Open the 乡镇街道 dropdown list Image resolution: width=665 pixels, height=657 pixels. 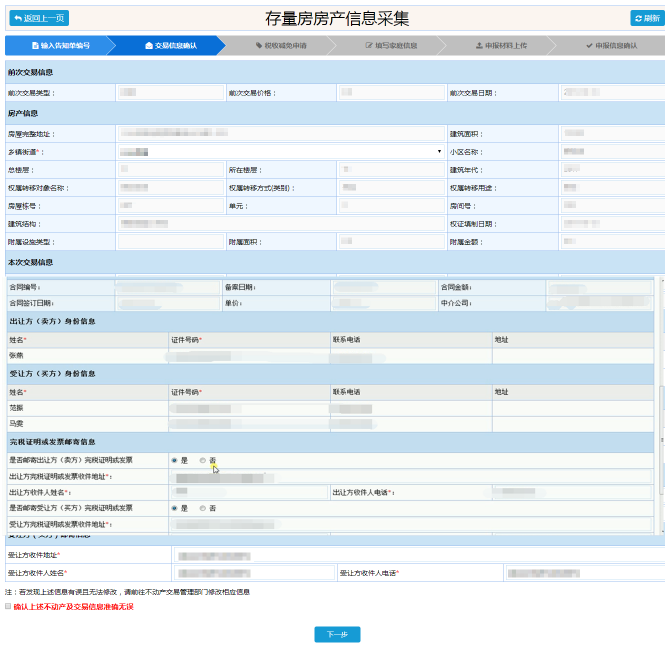click(280, 152)
